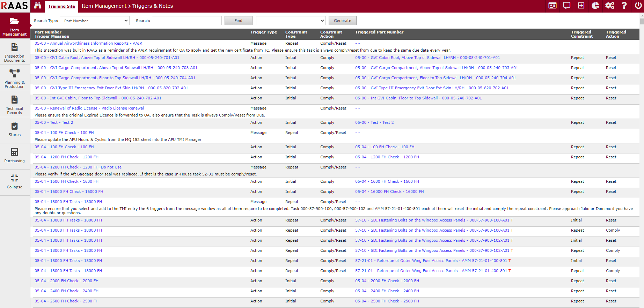Open the pie chart reports icon
Viewport: 644px width, 308px height.
click(x=595, y=6)
